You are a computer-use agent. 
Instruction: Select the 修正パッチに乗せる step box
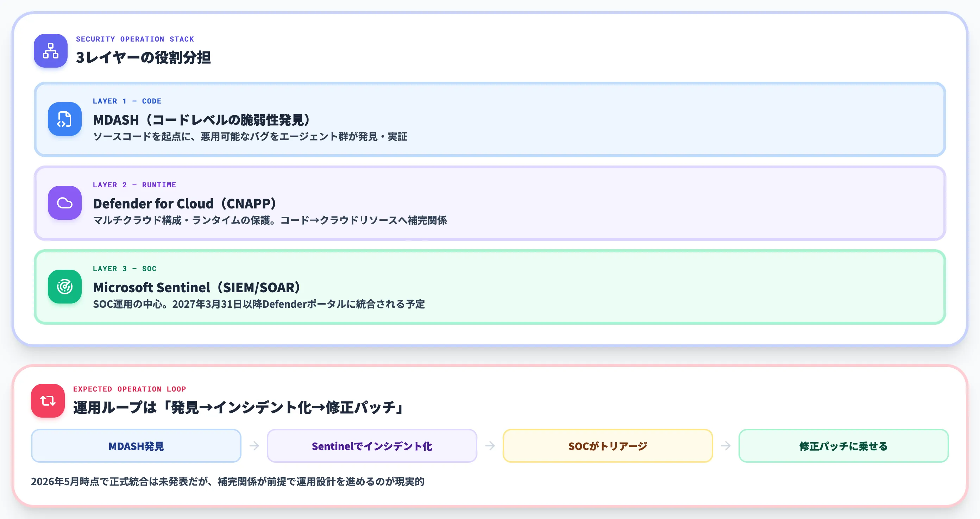click(x=843, y=446)
